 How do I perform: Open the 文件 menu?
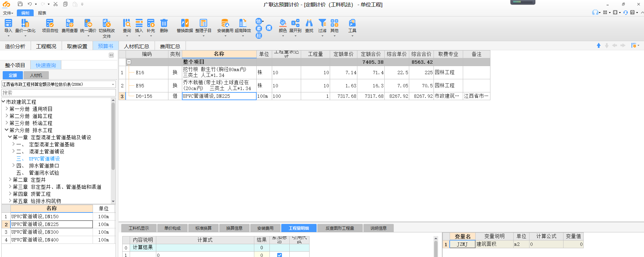8,13
